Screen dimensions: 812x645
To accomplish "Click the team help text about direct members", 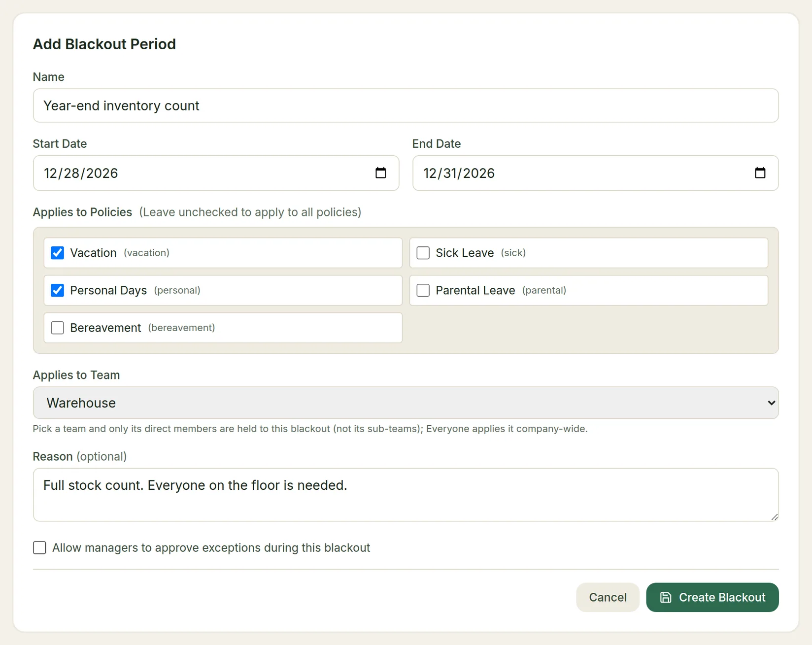I will click(310, 429).
